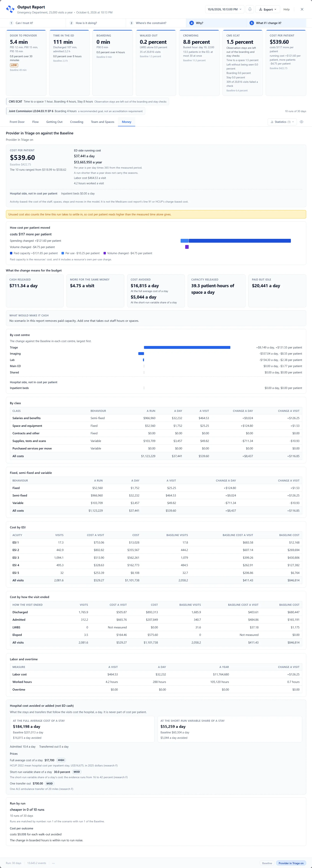Click the CMS ECAT KPI card
The image size is (312, 868).
point(242,63)
